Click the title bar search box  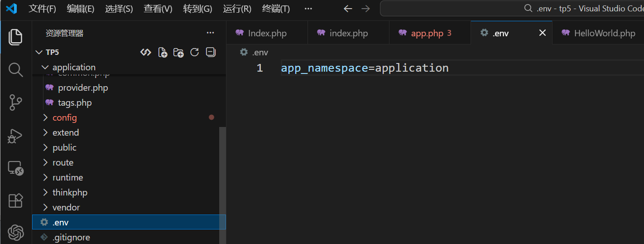(512, 9)
